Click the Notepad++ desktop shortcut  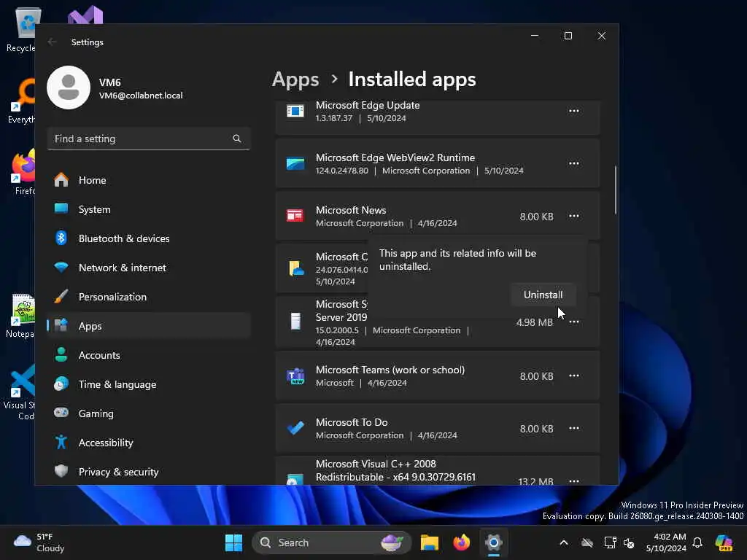click(x=20, y=315)
